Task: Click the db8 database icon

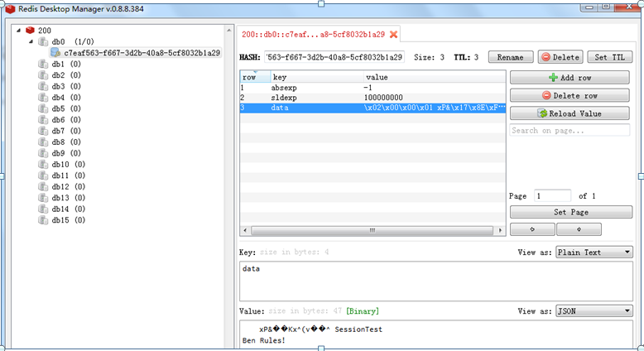Action: click(43, 142)
